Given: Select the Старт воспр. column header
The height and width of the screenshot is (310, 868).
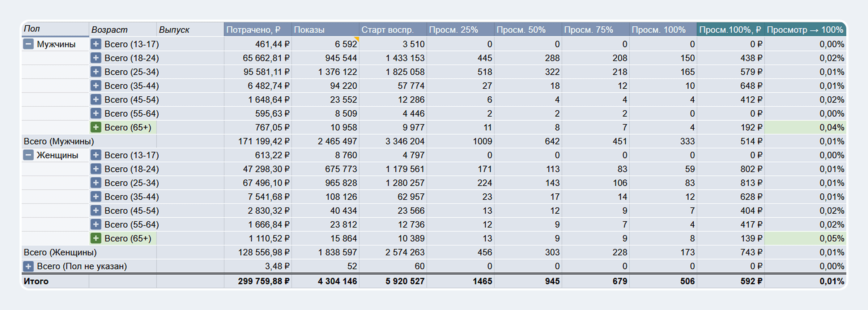Looking at the screenshot, I should tap(393, 29).
